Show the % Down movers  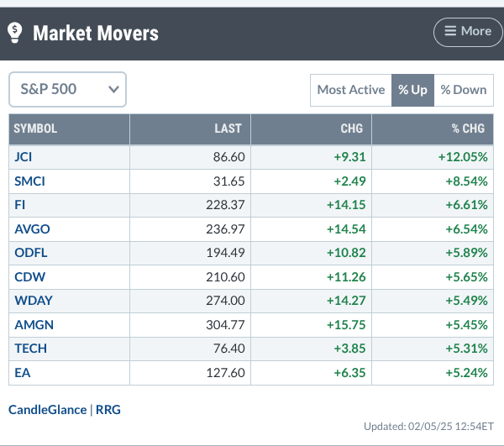pos(464,90)
